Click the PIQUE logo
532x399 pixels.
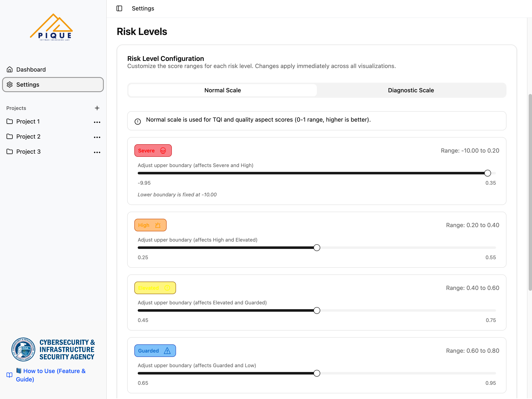(x=51, y=27)
